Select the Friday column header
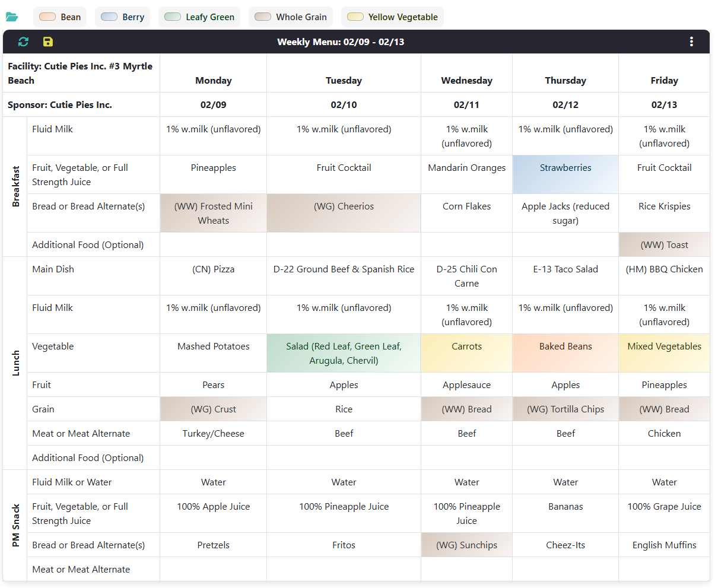Image resolution: width=715 pixels, height=588 pixels. [x=664, y=81]
